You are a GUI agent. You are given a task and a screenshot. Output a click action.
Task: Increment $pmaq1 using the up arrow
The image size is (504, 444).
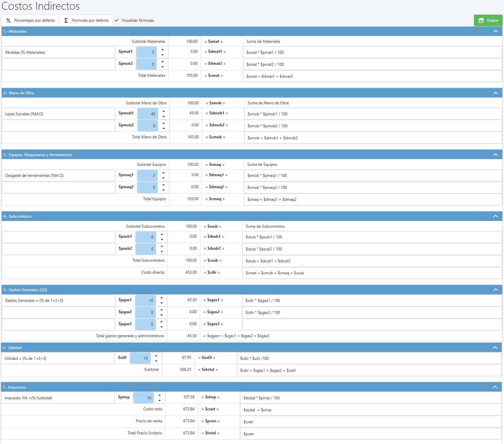click(x=163, y=173)
